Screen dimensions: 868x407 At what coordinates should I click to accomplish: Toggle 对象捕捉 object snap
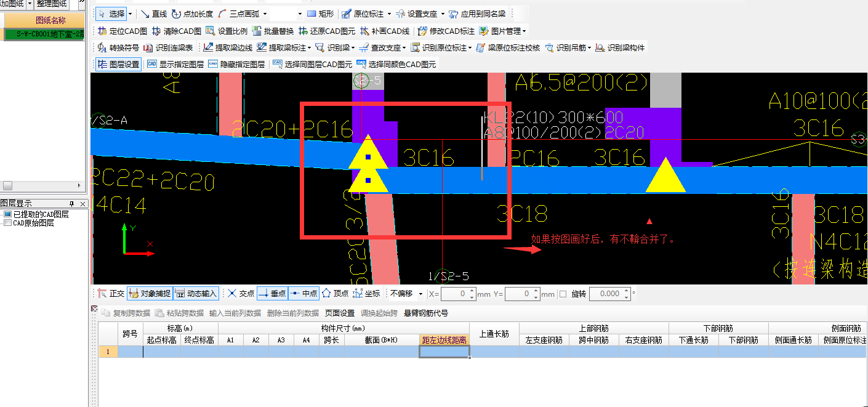pyautogui.click(x=150, y=294)
